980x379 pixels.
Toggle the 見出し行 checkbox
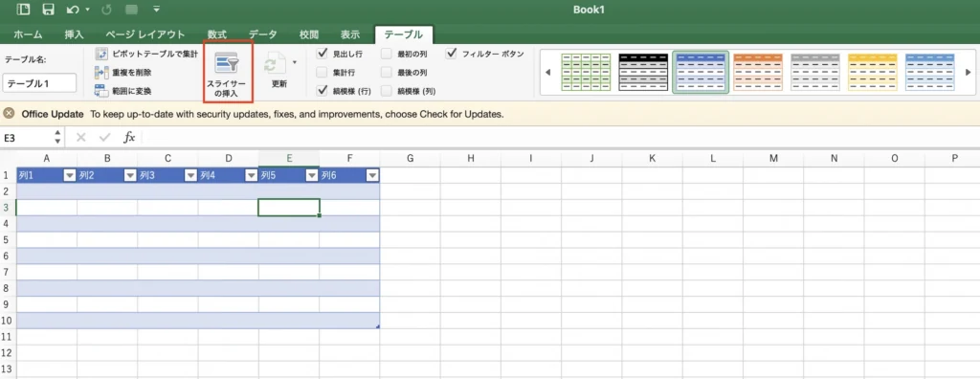(322, 54)
